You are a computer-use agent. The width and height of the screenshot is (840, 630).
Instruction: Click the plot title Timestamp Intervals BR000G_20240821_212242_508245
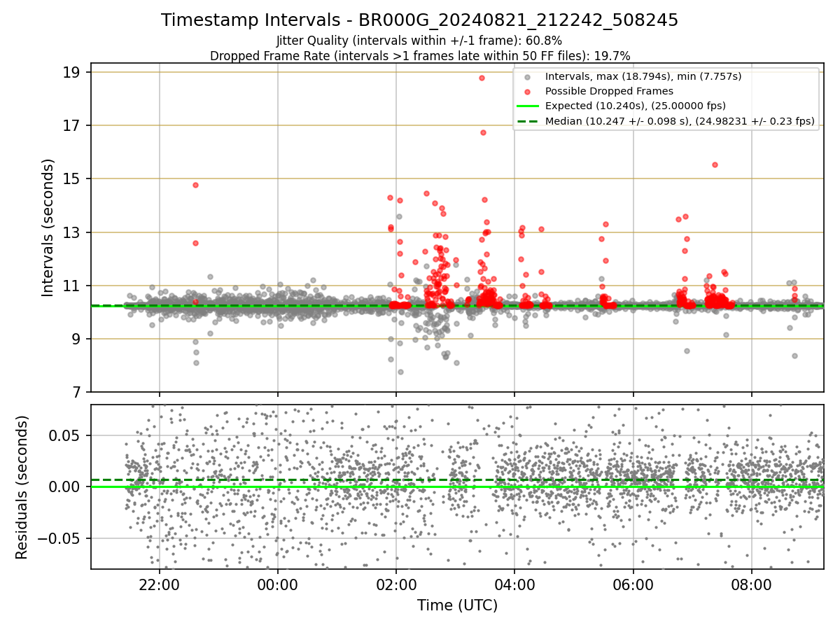(x=419, y=20)
